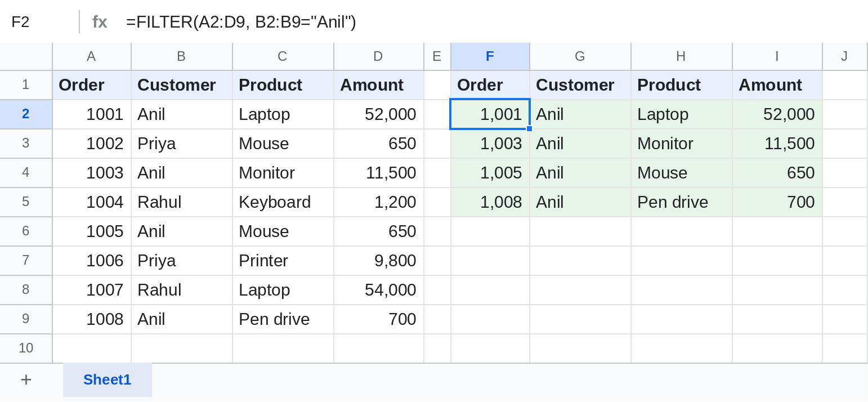
Task: Select the 'Keyboard' product cell
Action: pyautogui.click(x=283, y=202)
